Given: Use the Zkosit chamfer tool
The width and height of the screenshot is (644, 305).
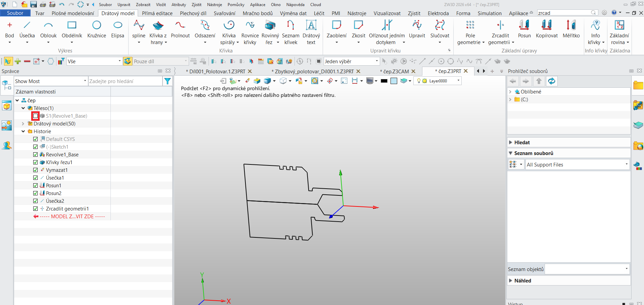Looking at the screenshot, I should pos(358,29).
